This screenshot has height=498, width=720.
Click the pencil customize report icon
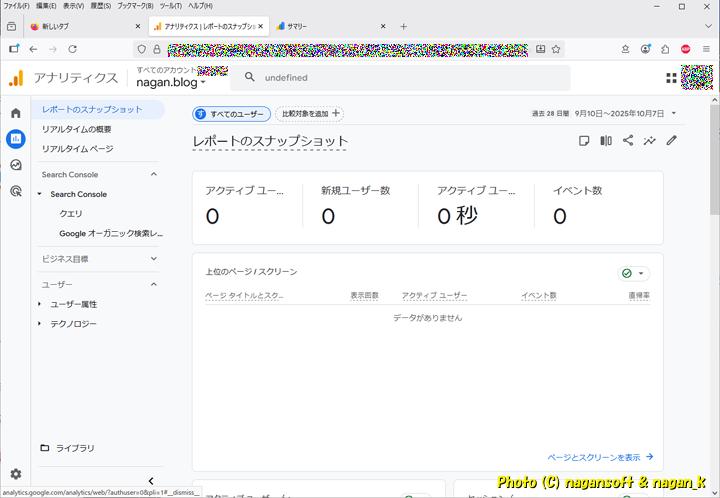pyautogui.click(x=672, y=141)
